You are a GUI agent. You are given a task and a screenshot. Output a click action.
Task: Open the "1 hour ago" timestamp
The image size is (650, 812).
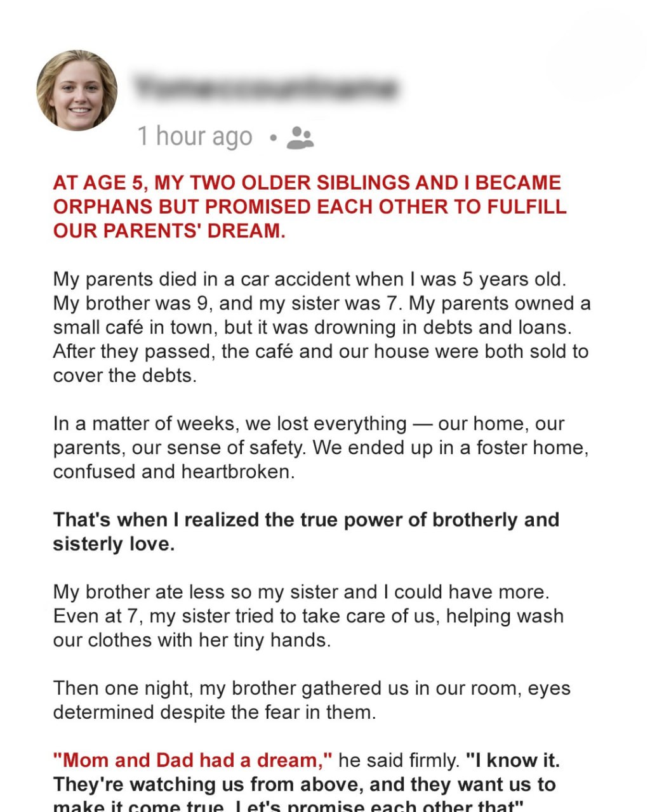pyautogui.click(x=195, y=137)
